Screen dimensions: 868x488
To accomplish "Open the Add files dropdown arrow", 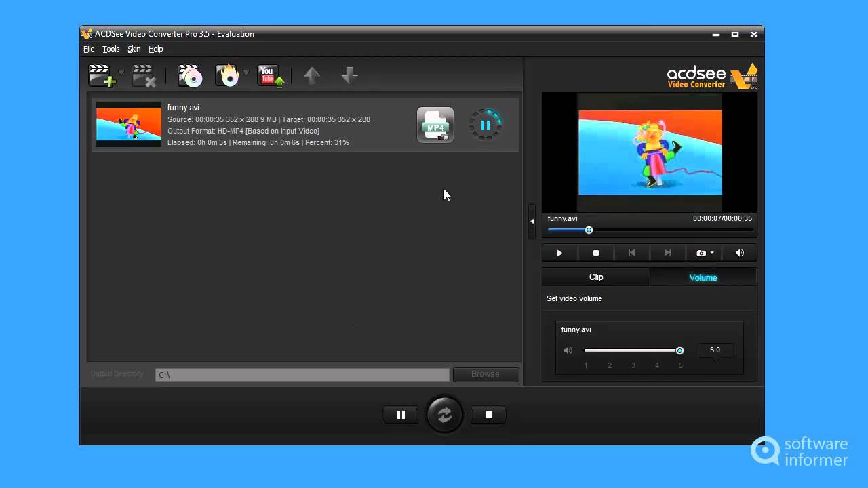I will click(121, 73).
